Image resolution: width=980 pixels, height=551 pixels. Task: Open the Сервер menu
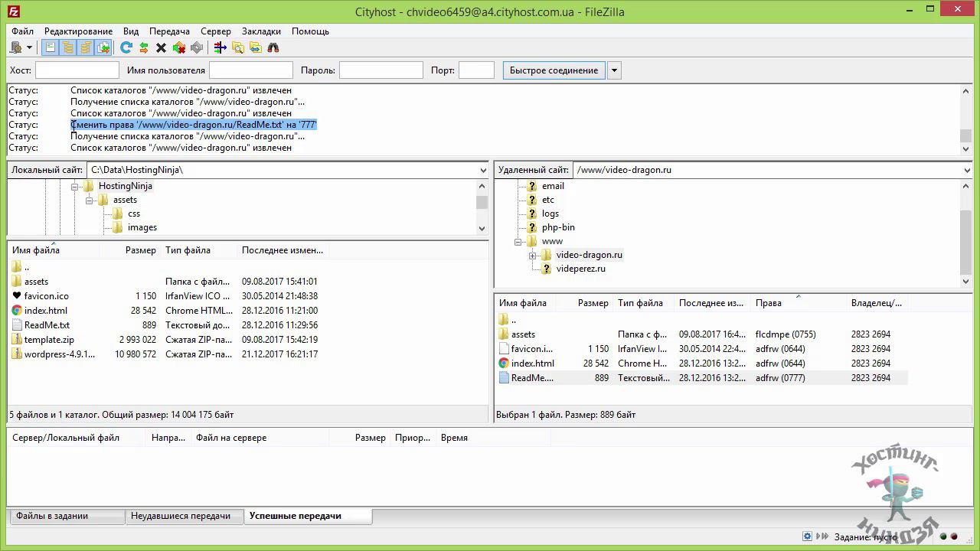216,31
